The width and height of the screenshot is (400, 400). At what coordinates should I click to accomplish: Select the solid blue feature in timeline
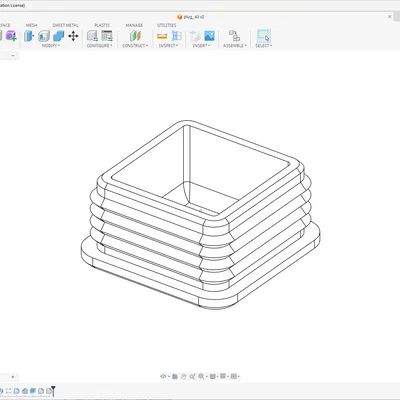pos(33,391)
